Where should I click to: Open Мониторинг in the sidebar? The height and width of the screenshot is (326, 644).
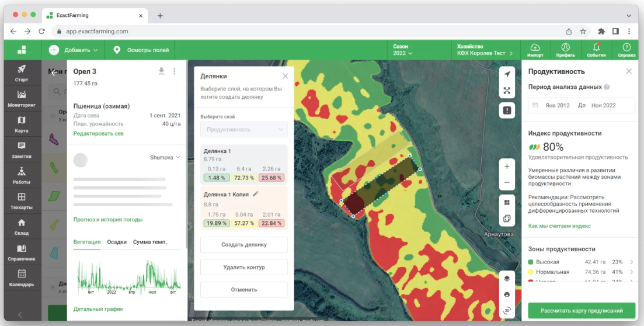coord(22,98)
